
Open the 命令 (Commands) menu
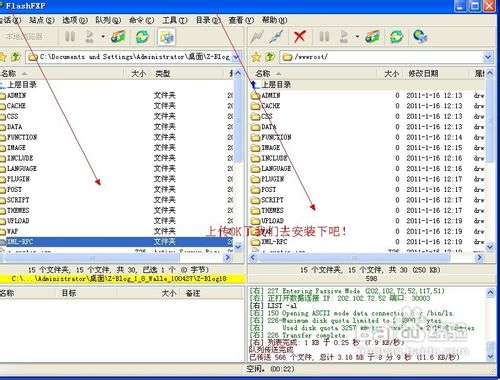pyautogui.click(x=142, y=20)
